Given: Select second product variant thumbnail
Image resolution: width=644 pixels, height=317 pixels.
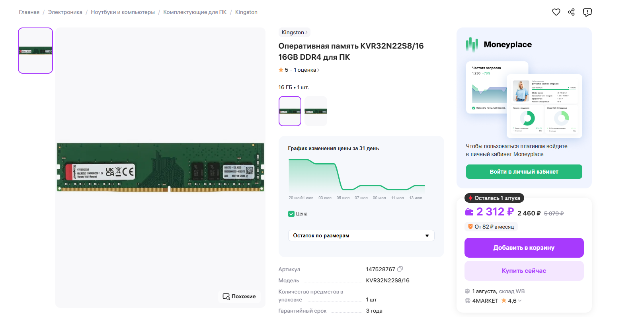Looking at the screenshot, I should click(316, 111).
